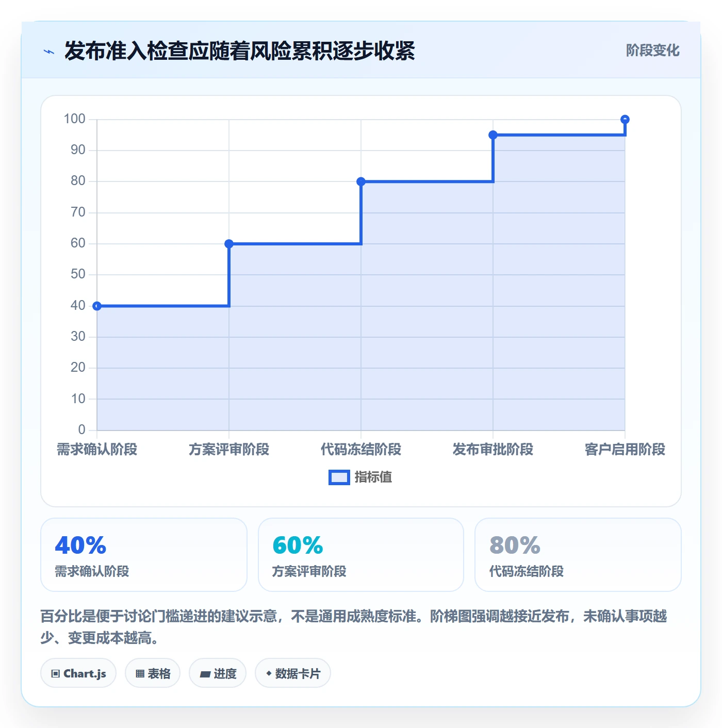Click x-axis label 客户启用阶段
The image size is (722, 728).
625,450
